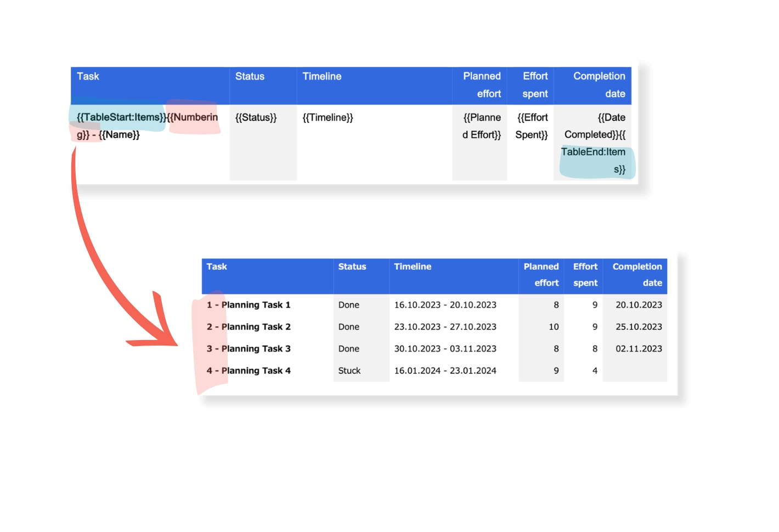
Task: Click the {{Name}} placeholder in template
Action: (119, 135)
